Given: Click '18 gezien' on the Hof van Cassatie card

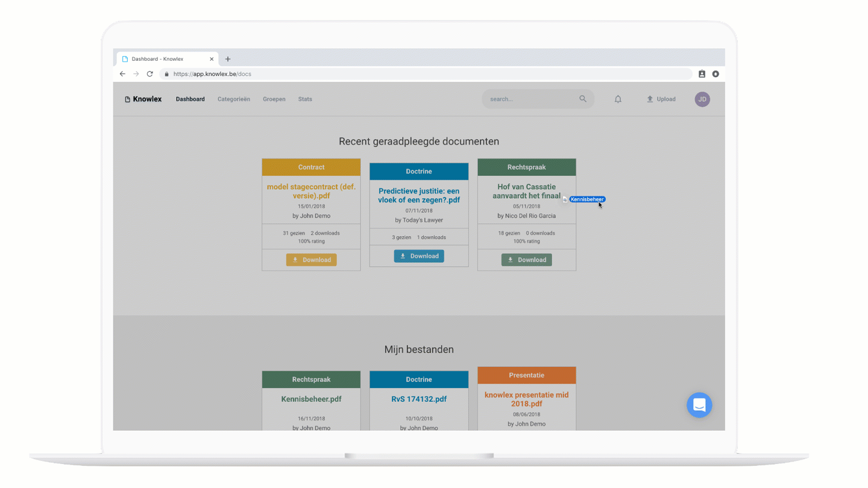Looking at the screenshot, I should (509, 233).
